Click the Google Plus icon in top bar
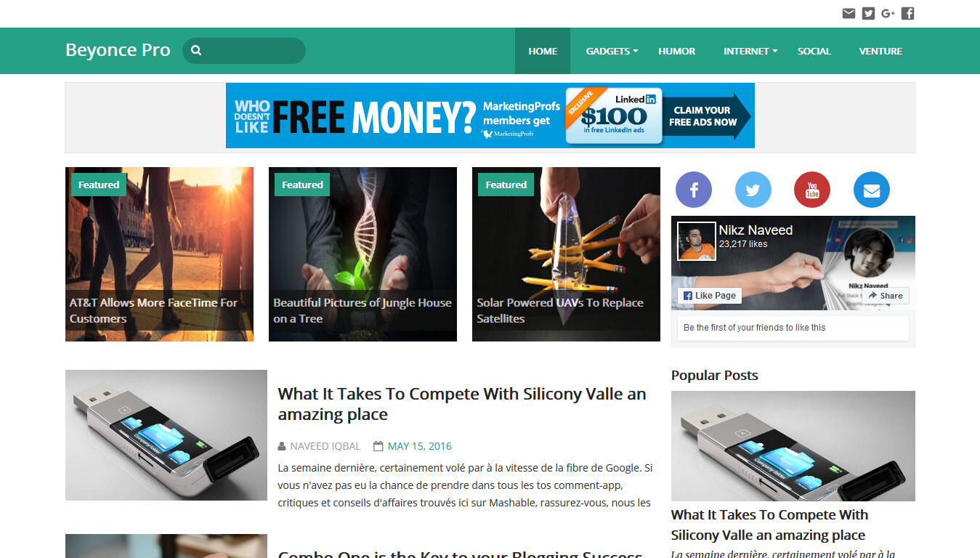The image size is (980, 558). 888,13
